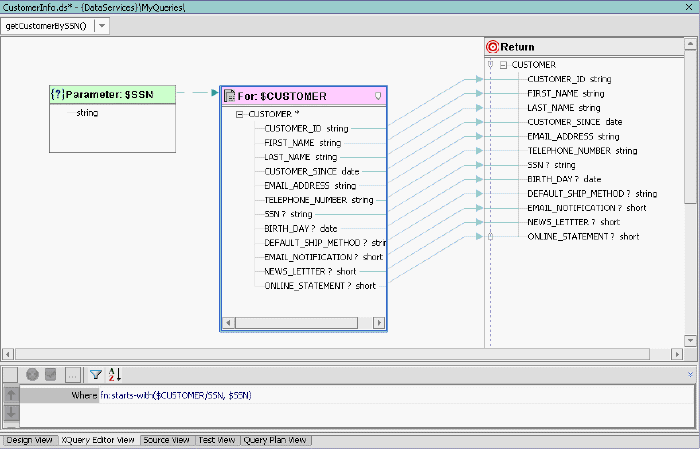This screenshot has height=449, width=700.
Task: Select TELEPHONE_NUMBER string in For node
Action: [x=319, y=200]
